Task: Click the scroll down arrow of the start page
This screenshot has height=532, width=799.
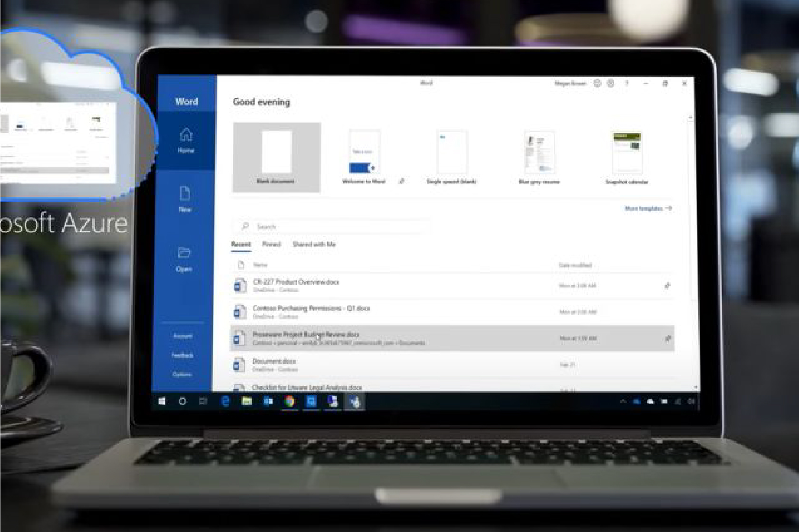Action: pos(695,388)
